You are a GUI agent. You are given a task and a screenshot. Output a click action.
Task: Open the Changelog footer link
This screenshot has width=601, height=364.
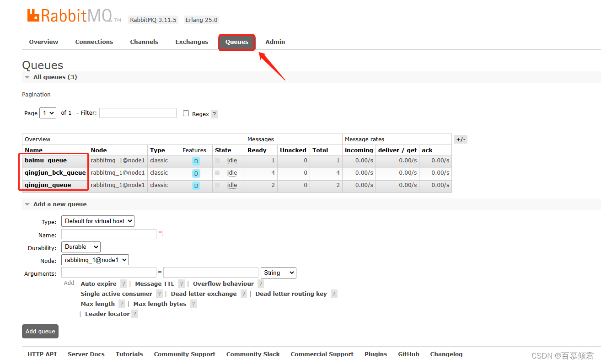(446, 354)
